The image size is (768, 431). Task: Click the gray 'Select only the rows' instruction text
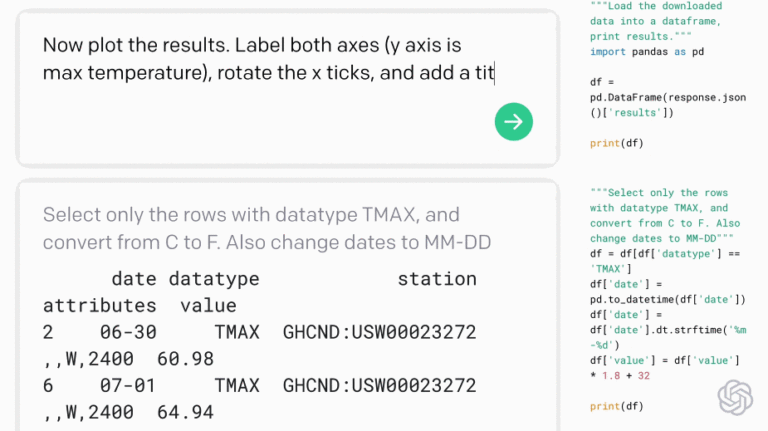(x=251, y=228)
